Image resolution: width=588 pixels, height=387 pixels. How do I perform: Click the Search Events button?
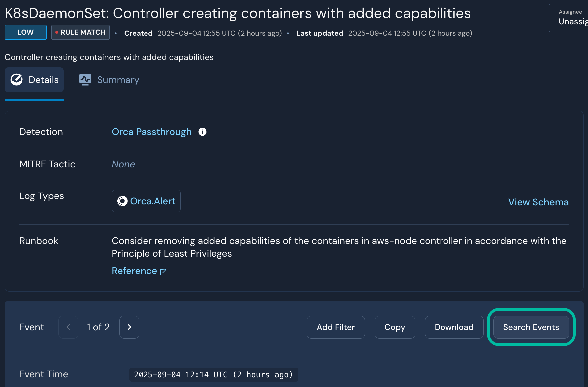point(531,327)
